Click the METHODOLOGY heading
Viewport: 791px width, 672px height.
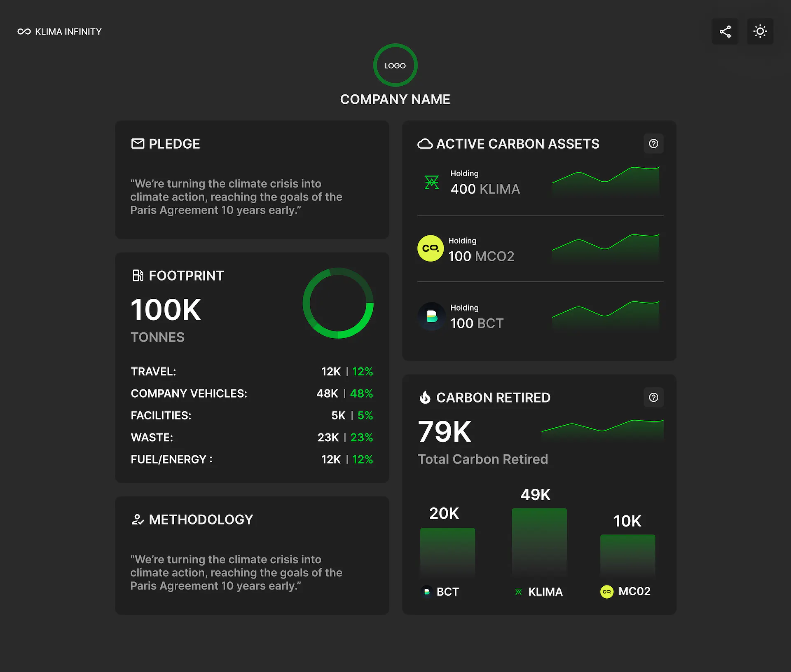coord(201,520)
